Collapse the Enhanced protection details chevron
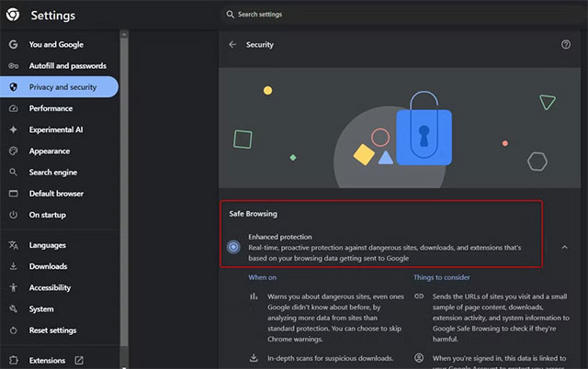This screenshot has width=588, height=369. [564, 247]
